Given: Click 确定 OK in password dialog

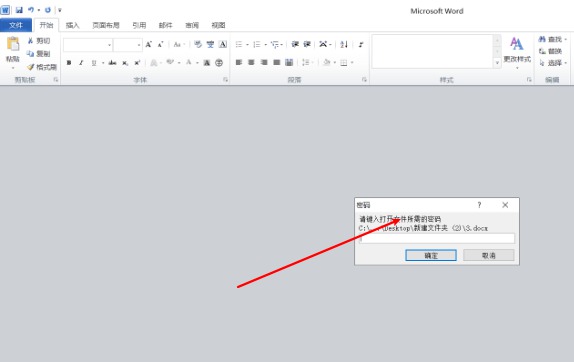Looking at the screenshot, I should [x=431, y=255].
